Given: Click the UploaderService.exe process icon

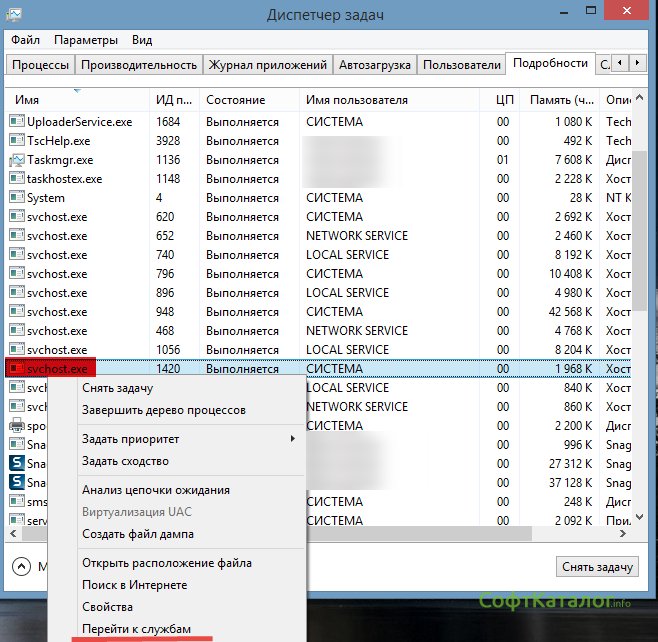Looking at the screenshot, I should click(17, 122).
